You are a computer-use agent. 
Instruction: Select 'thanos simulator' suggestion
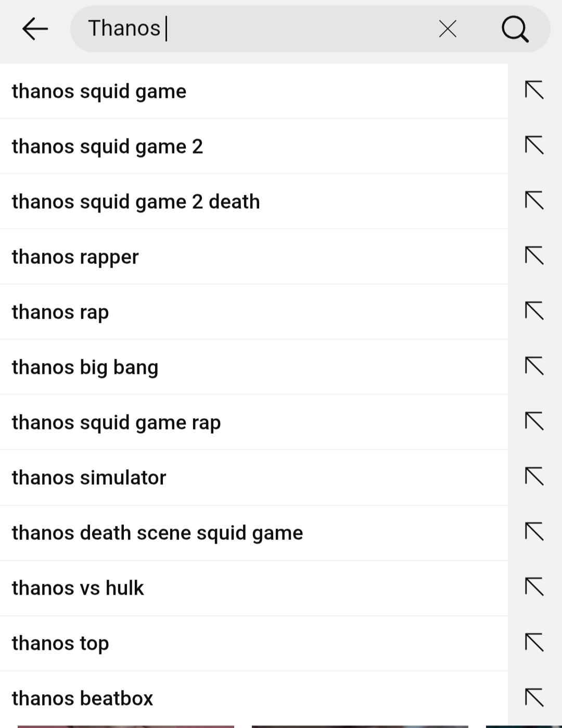coord(89,478)
